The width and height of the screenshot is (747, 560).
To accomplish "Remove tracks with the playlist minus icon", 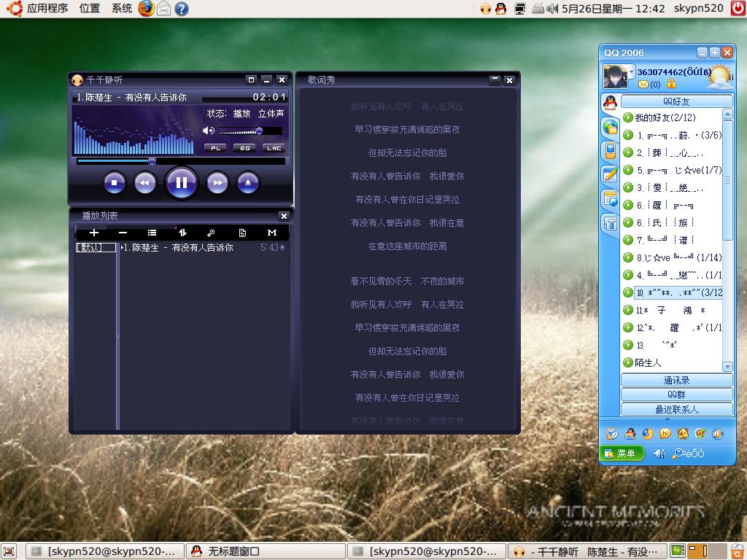I will click(x=123, y=233).
